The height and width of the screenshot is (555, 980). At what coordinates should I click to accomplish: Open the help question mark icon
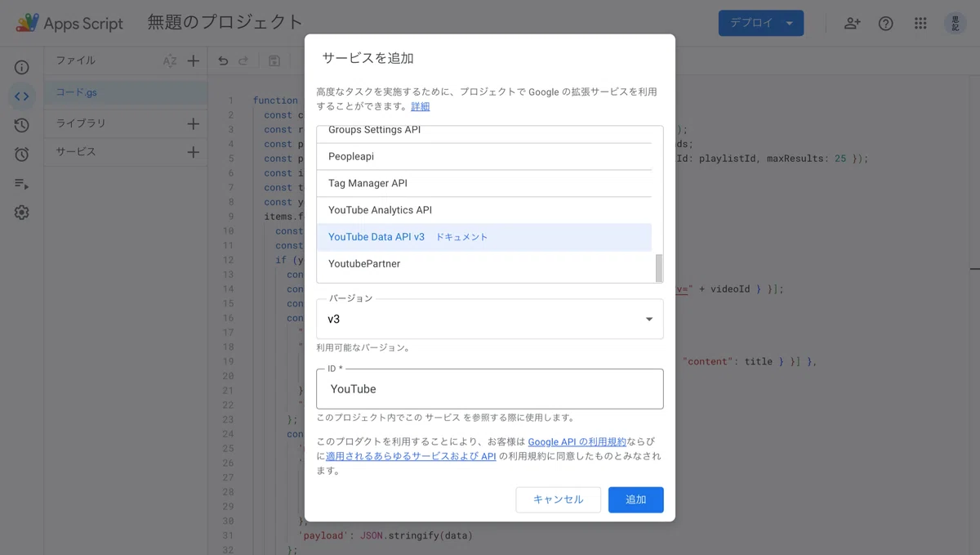(886, 23)
